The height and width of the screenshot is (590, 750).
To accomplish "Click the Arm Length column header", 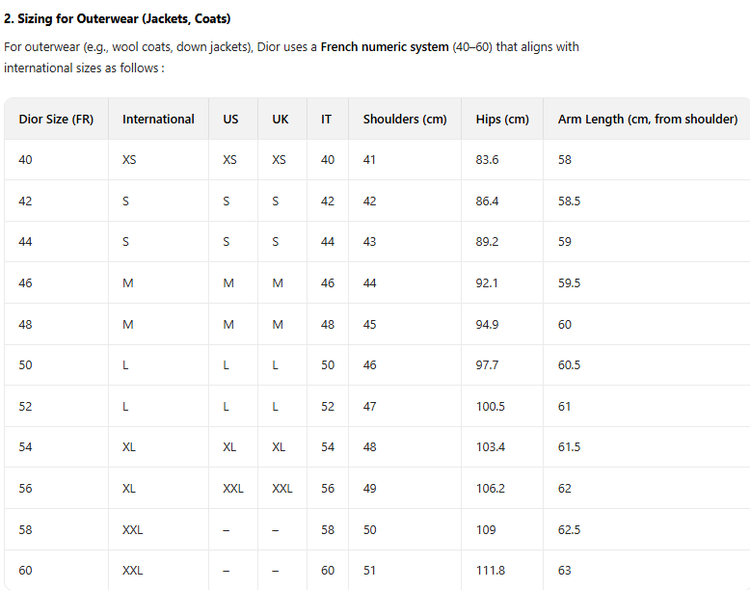I will 647,119.
